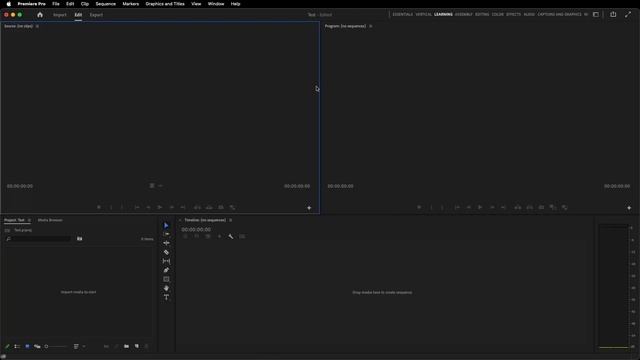Image resolution: width=640 pixels, height=360 pixels.
Task: Click Add Marker in Source monitor
Action: tap(99, 207)
